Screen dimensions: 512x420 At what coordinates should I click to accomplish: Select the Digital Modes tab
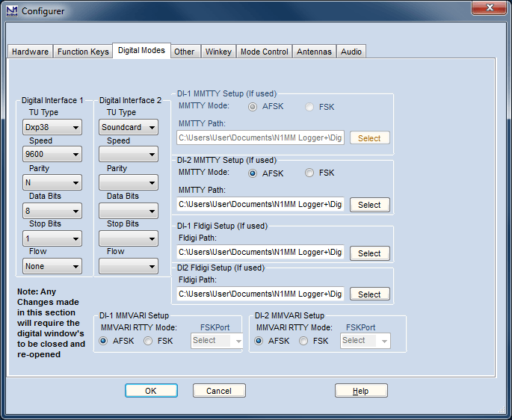(x=141, y=50)
